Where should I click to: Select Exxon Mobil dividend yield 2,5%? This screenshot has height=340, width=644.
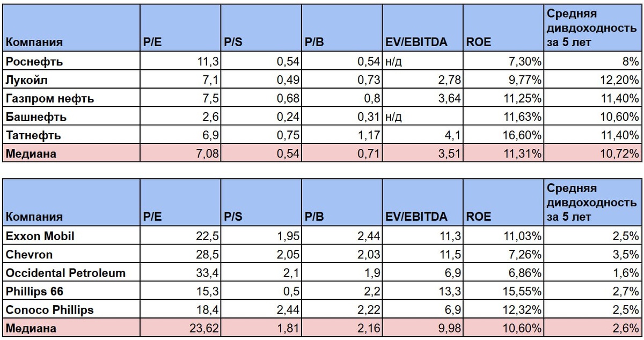coord(593,235)
